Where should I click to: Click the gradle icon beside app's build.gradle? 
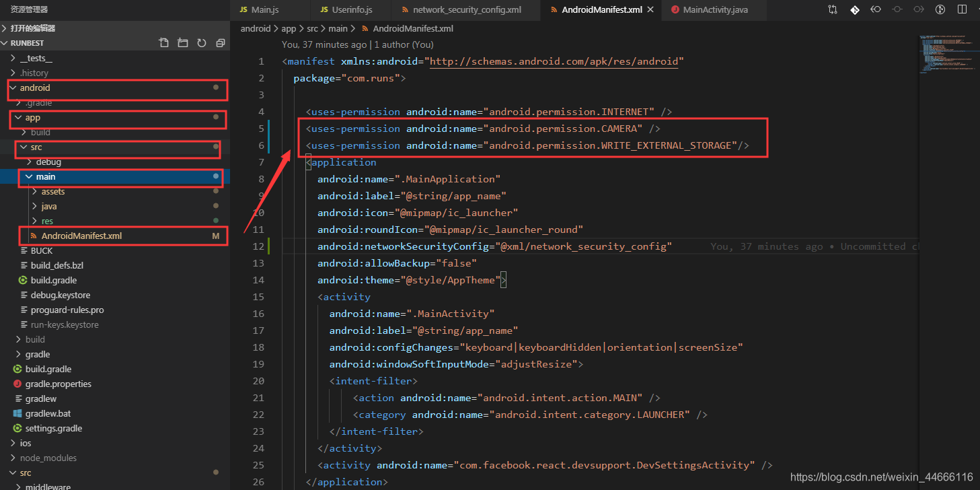(x=24, y=280)
